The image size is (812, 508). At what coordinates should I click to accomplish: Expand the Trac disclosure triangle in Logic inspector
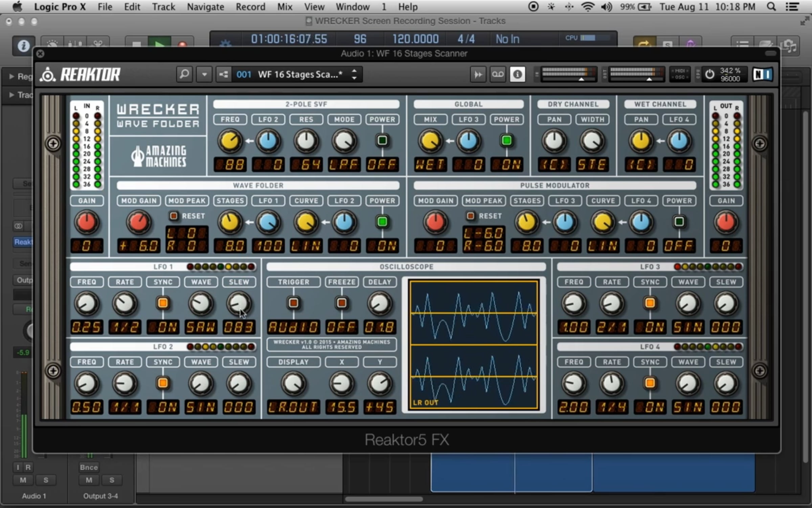coord(12,95)
